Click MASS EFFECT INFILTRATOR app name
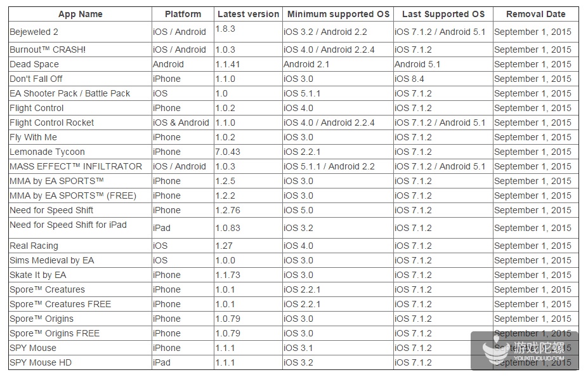588x377 pixels. click(x=75, y=166)
